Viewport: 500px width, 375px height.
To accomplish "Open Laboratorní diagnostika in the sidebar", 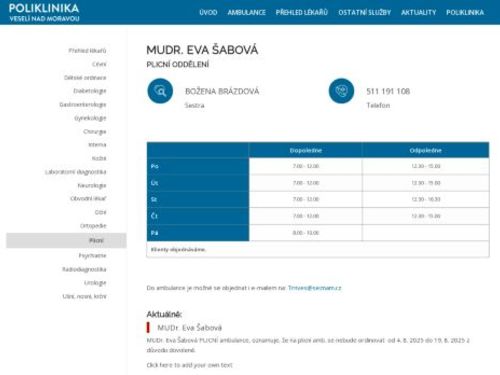I will point(76,172).
